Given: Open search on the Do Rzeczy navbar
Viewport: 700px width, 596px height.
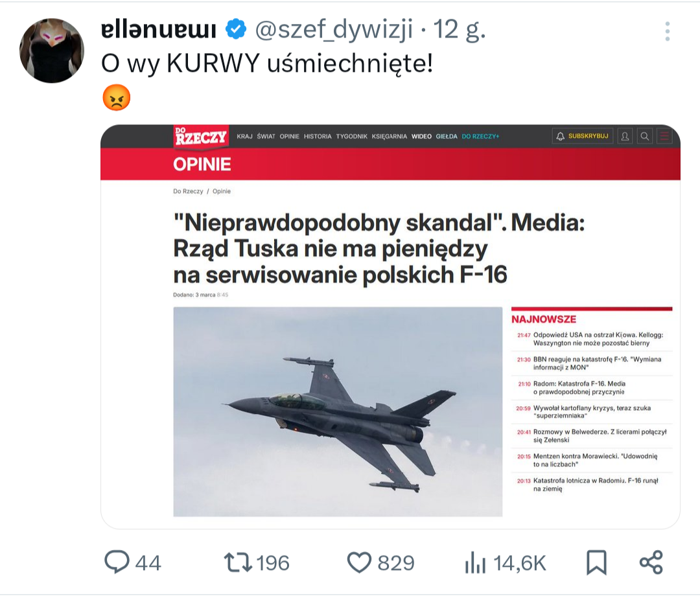Looking at the screenshot, I should [645, 136].
